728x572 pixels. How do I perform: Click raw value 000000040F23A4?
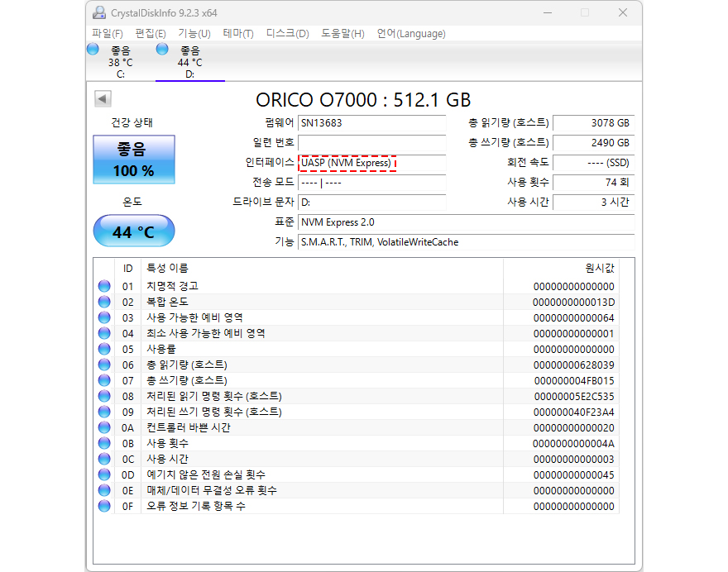point(573,412)
